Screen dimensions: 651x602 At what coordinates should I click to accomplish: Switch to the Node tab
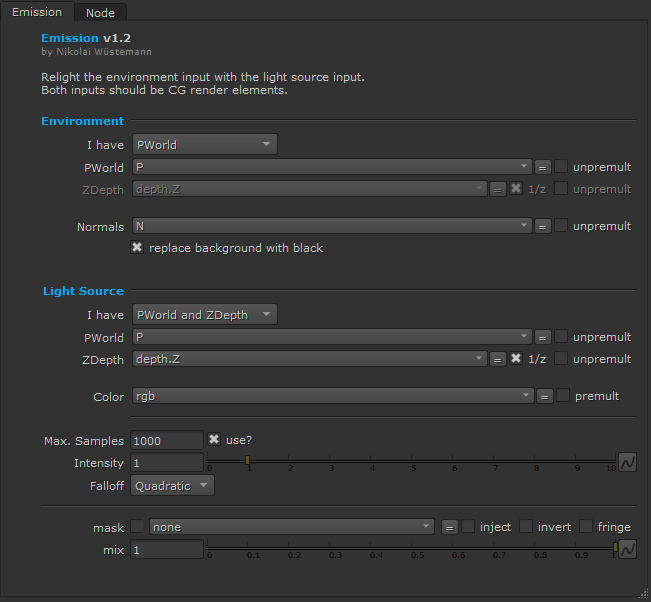pos(100,13)
